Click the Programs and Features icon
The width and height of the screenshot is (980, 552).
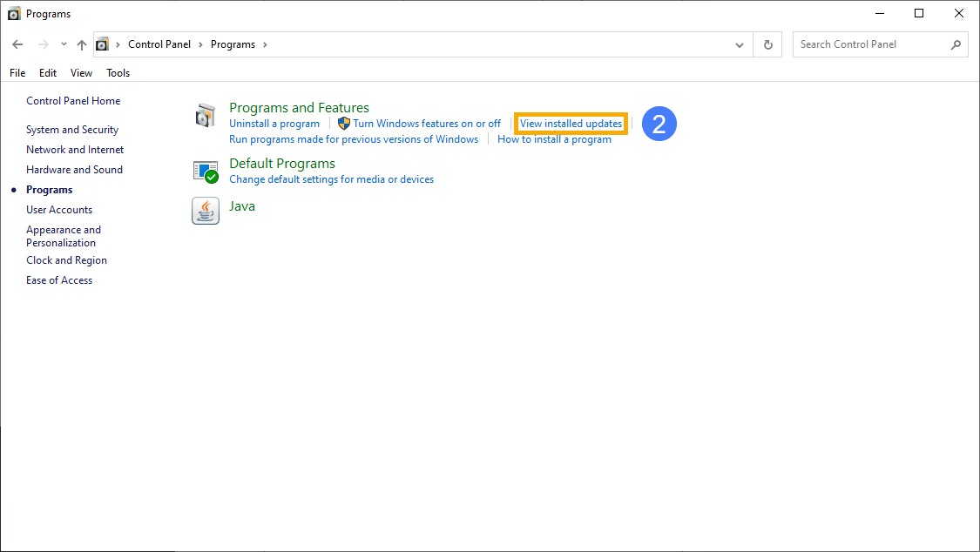(x=205, y=116)
